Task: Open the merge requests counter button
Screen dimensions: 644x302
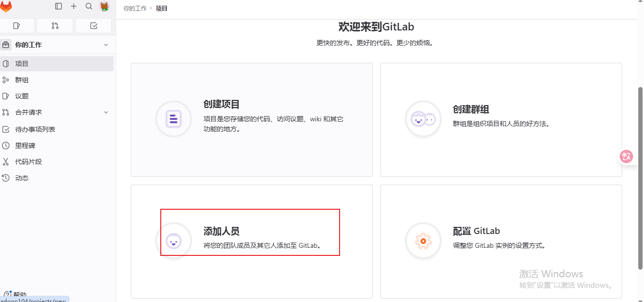Action: 55,26
